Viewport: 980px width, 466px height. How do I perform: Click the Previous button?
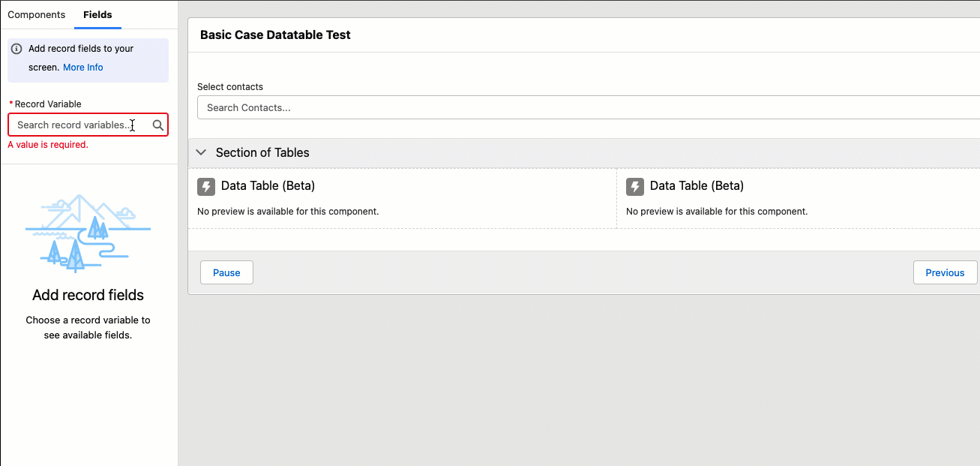pyautogui.click(x=945, y=272)
